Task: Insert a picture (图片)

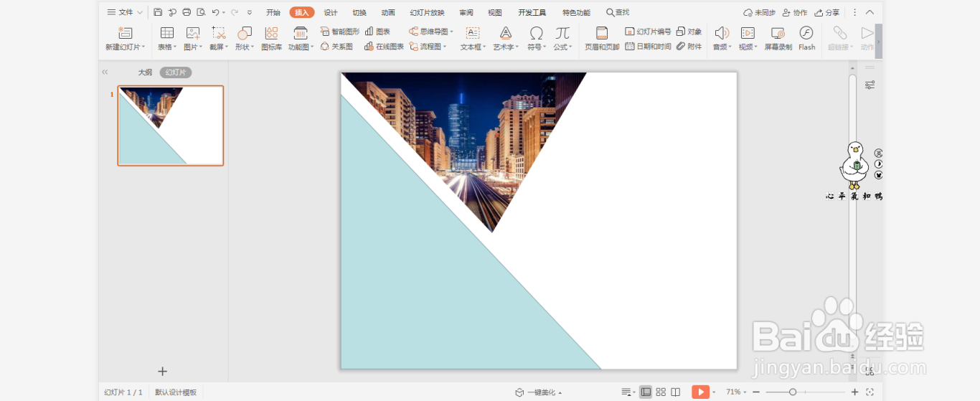Action: (193, 39)
